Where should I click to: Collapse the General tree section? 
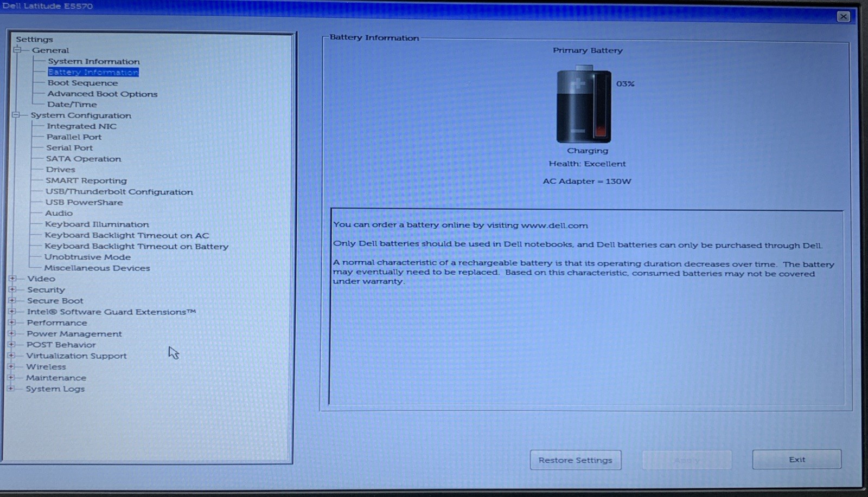point(17,50)
